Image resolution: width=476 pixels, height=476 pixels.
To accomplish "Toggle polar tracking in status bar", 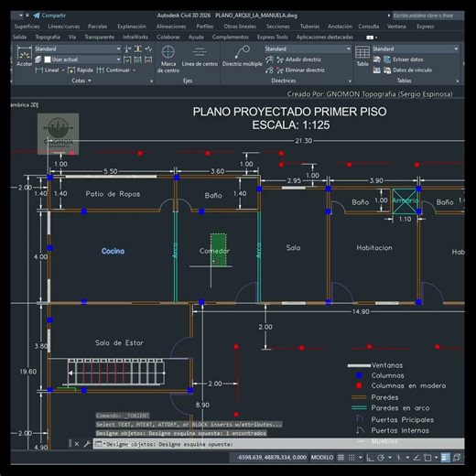I will tap(381, 458).
